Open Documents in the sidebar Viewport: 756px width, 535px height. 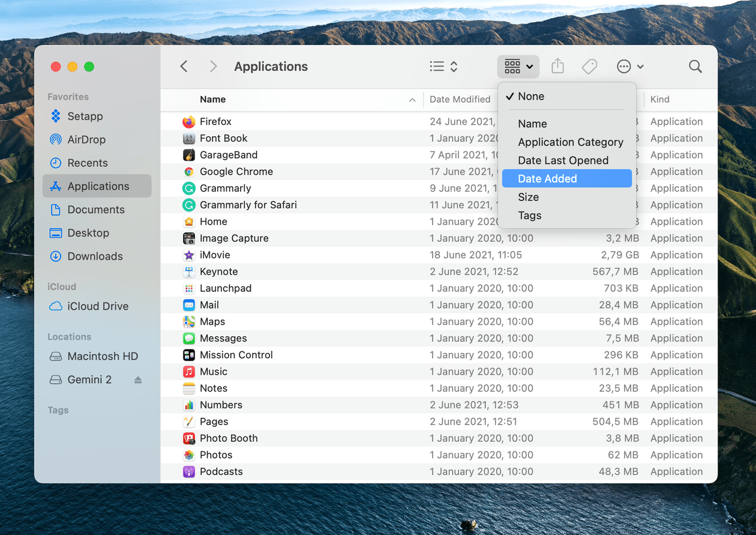[97, 210]
